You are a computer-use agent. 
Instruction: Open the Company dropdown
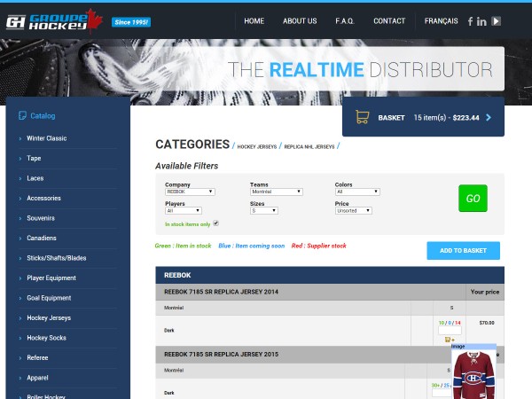tap(190, 192)
